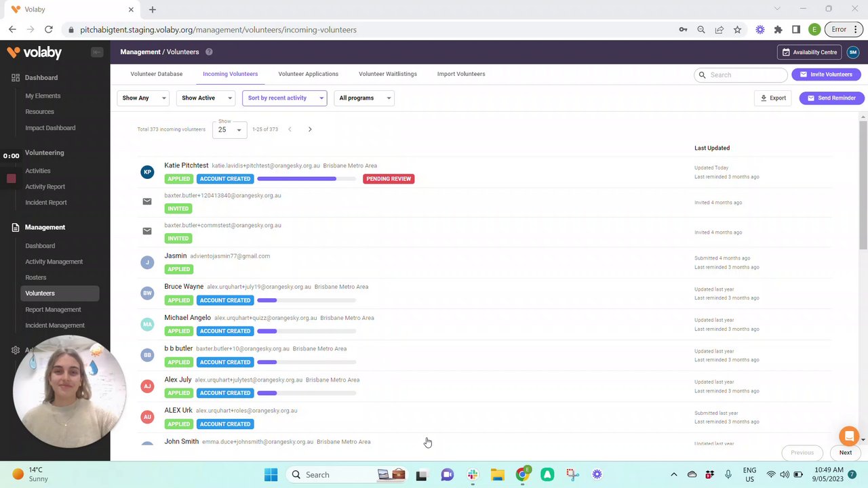This screenshot has height=488, width=868.
Task: Open Volunteer Waitlistings tab
Action: 388,74
